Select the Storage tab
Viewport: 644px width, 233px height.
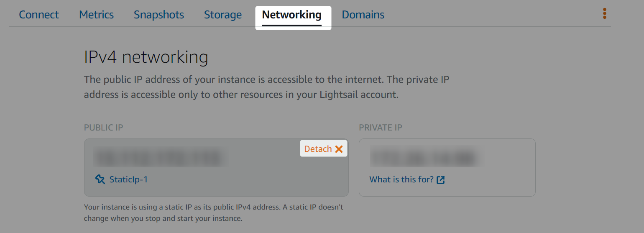point(223,15)
